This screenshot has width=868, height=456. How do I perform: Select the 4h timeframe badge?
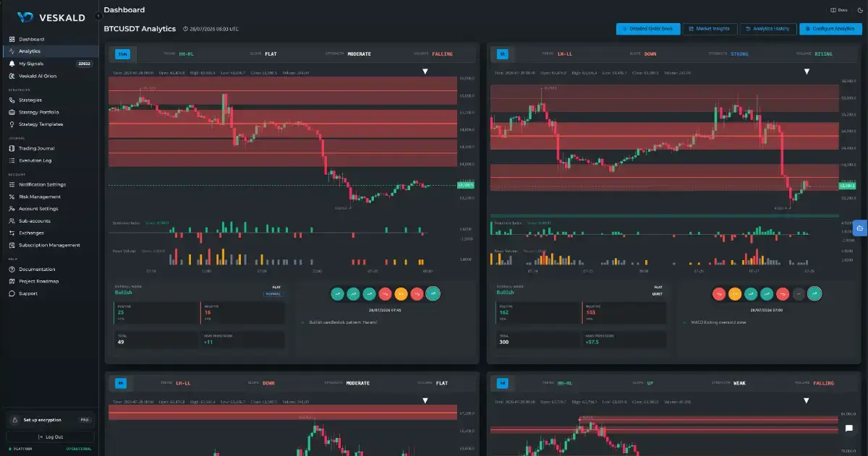point(122,383)
